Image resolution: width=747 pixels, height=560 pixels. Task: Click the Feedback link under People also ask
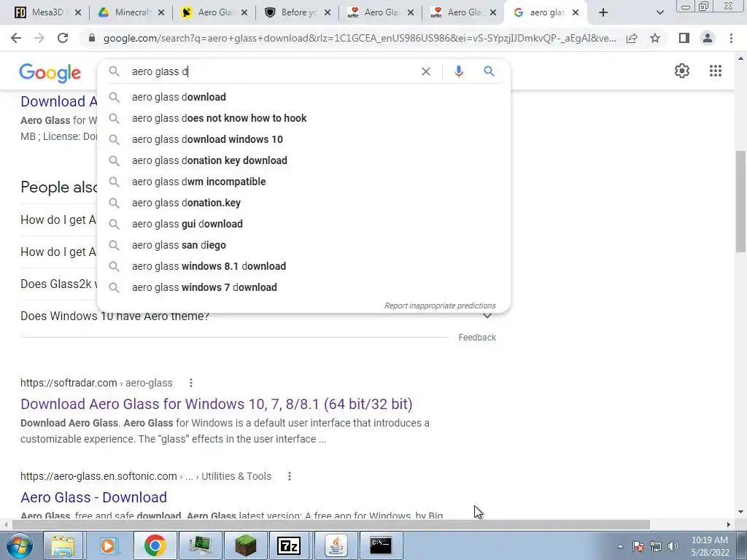pyautogui.click(x=477, y=337)
